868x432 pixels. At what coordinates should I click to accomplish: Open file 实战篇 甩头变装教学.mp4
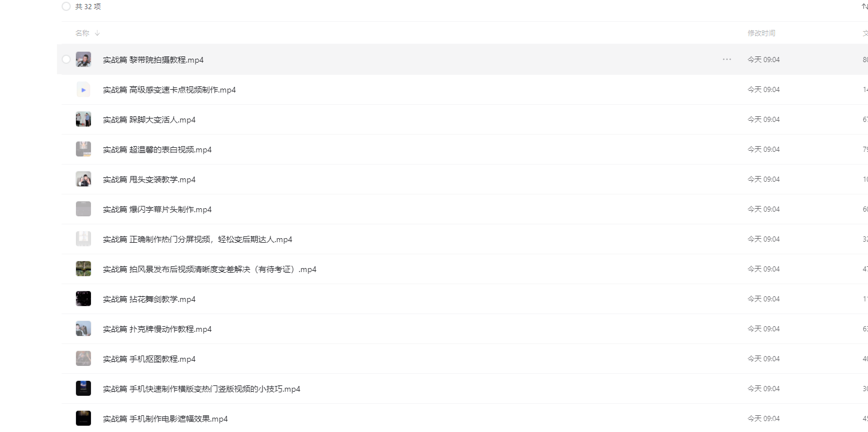(149, 179)
